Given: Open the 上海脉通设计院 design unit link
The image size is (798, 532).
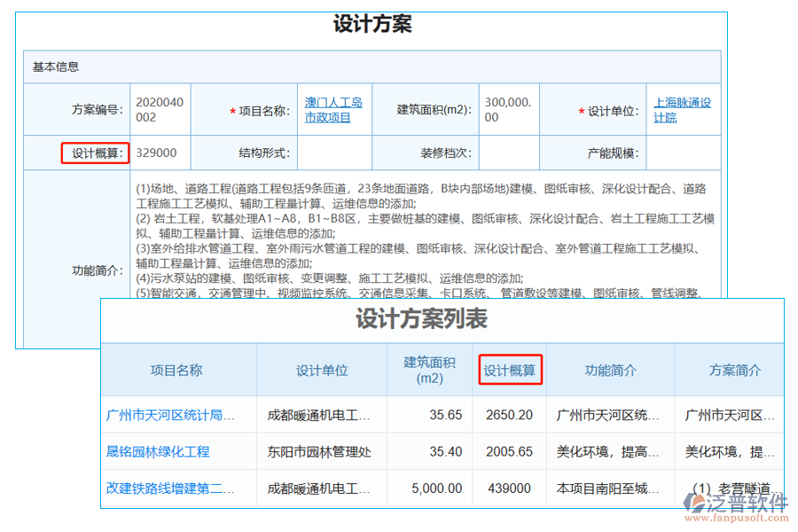Looking at the screenshot, I should (x=683, y=109).
